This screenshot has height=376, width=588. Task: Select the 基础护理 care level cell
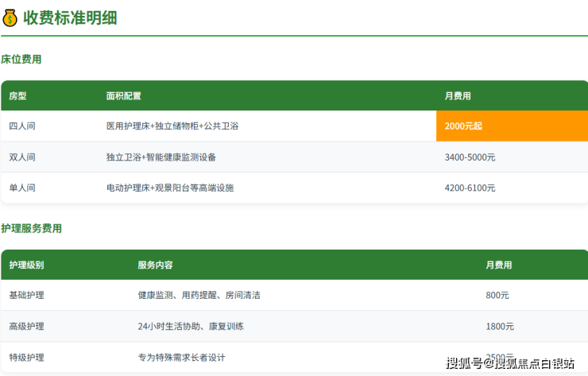point(26,295)
